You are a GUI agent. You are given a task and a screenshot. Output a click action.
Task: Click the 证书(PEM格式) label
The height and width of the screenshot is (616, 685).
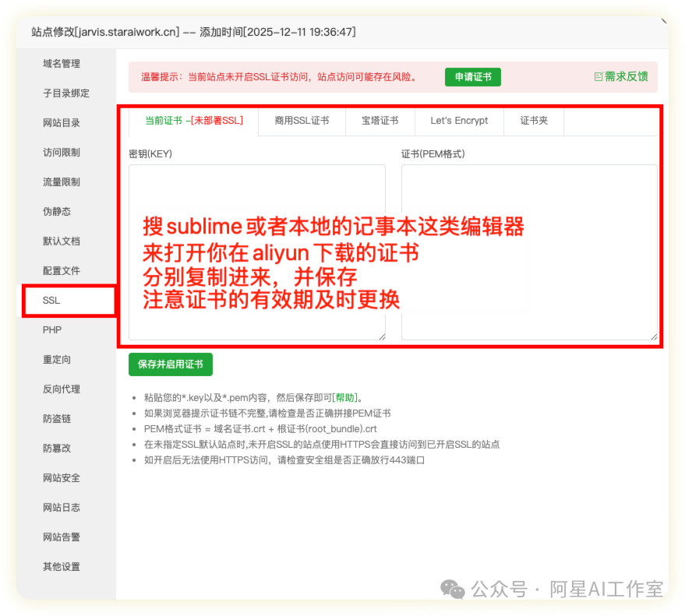[433, 154]
